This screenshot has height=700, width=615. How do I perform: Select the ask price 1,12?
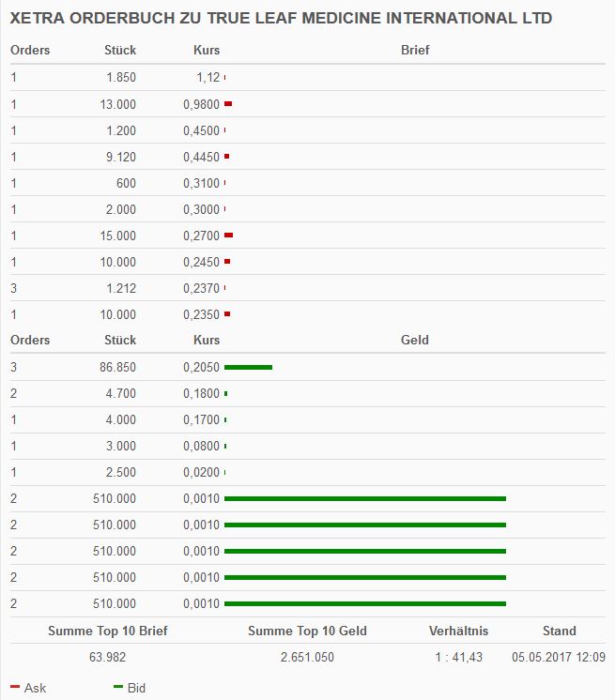208,78
